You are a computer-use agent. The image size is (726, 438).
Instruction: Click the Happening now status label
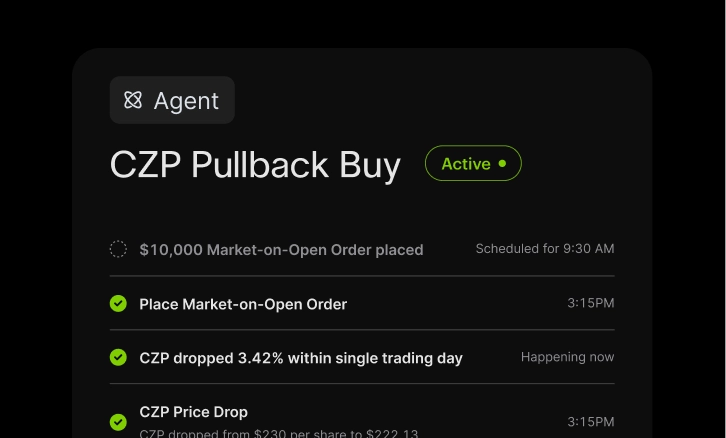pyautogui.click(x=567, y=357)
